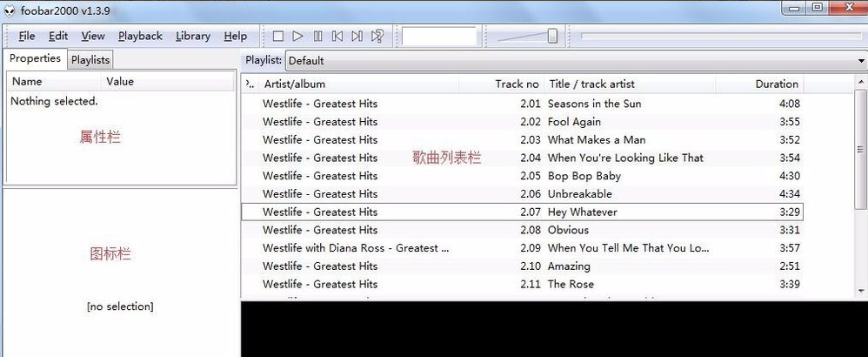This screenshot has width=868, height=357.
Task: Switch to the Playlists tab
Action: (90, 60)
